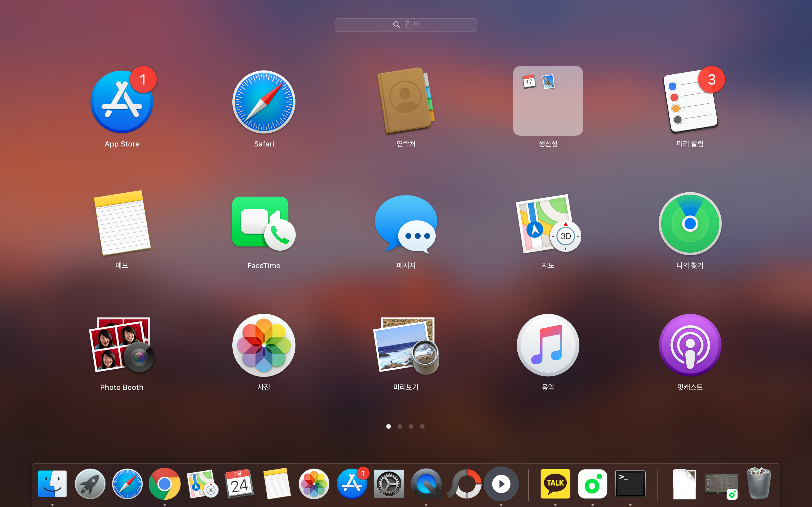This screenshot has width=812, height=507.
Task: Open the 미리보기 (Preview) app
Action: point(406,345)
